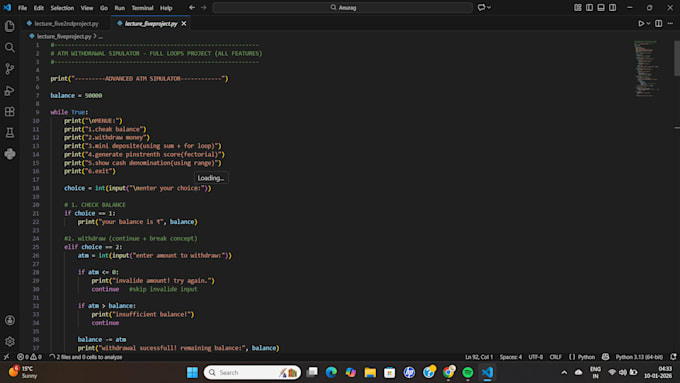Open the errors and warnings problems indicator
680x383 pixels.
29,357
